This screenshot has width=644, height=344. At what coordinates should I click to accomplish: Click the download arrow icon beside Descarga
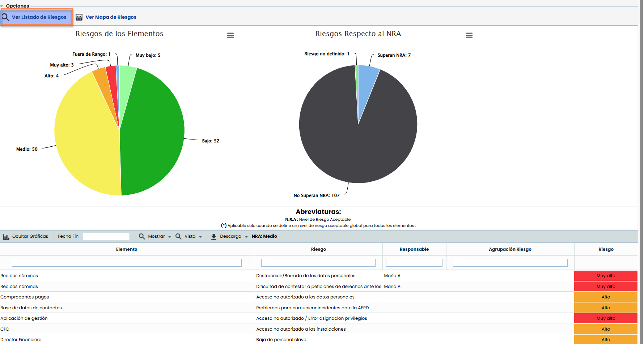[214, 237]
